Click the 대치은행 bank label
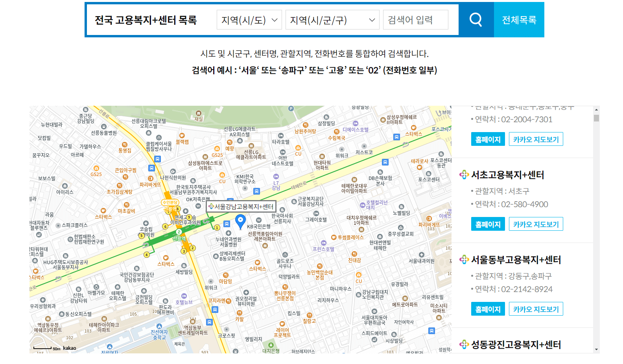The width and height of the screenshot is (623, 364). 271,351
